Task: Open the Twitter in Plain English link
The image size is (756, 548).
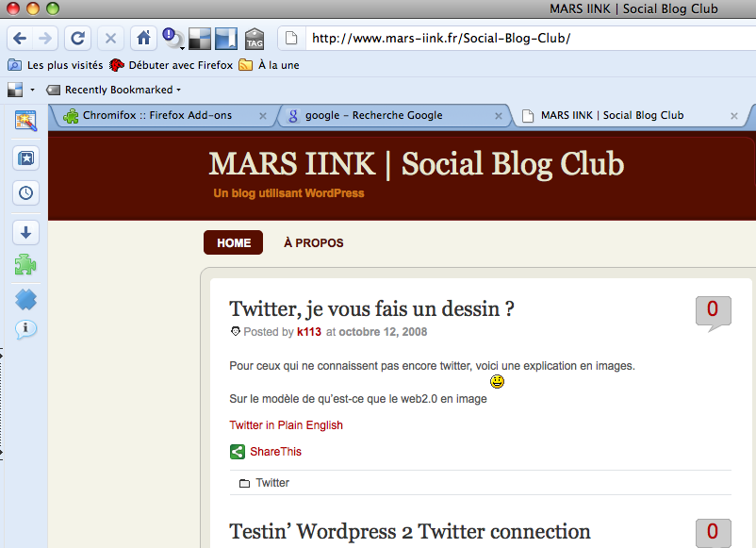Action: point(286,425)
